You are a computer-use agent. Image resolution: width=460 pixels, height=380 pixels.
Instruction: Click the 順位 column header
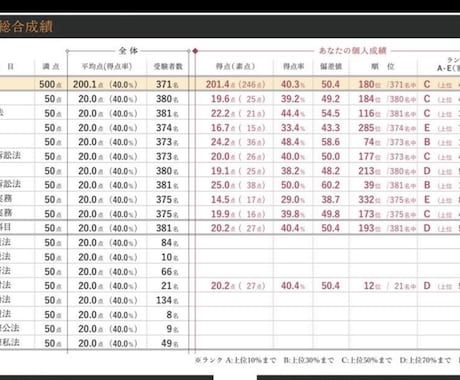click(x=383, y=66)
